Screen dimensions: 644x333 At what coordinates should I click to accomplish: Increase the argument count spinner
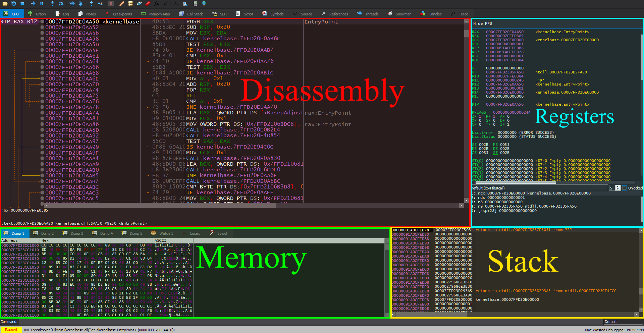tap(618, 187)
